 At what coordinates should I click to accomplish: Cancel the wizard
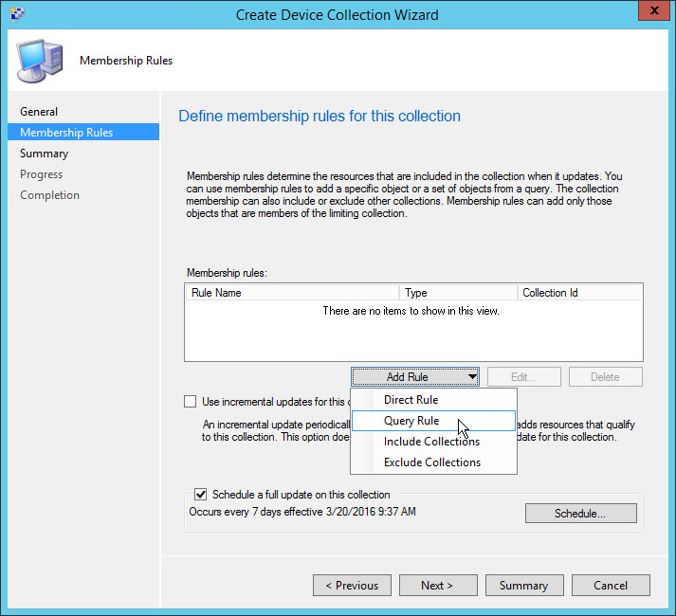[611, 585]
